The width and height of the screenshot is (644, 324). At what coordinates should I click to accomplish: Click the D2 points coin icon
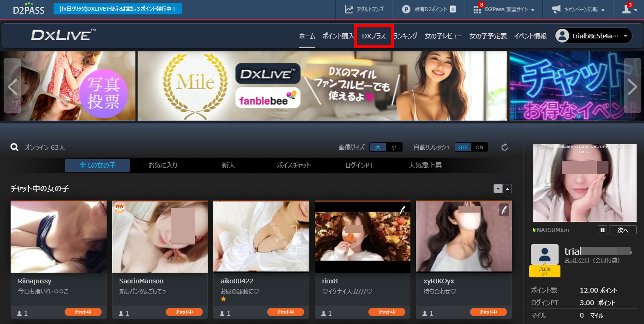pyautogui.click(x=406, y=9)
